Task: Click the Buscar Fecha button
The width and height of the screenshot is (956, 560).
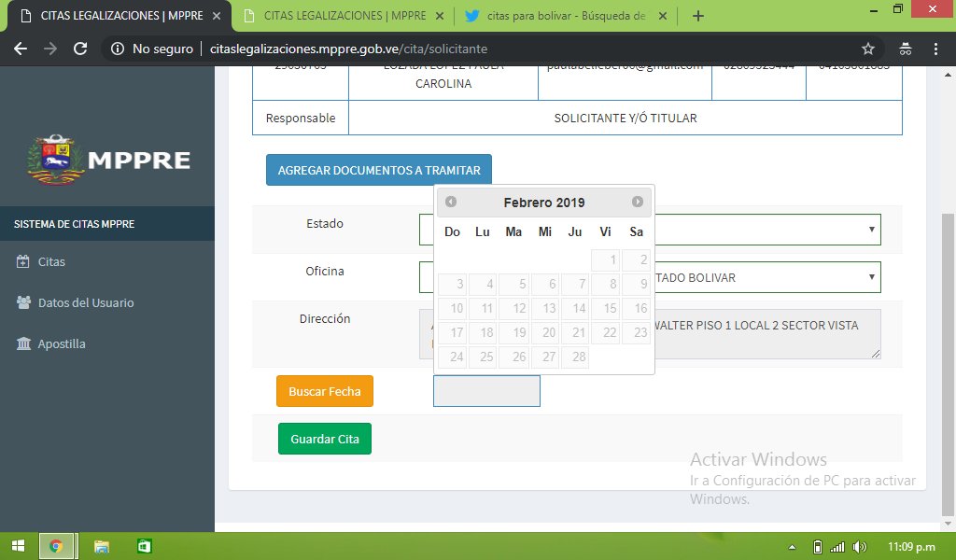Action: coord(324,391)
